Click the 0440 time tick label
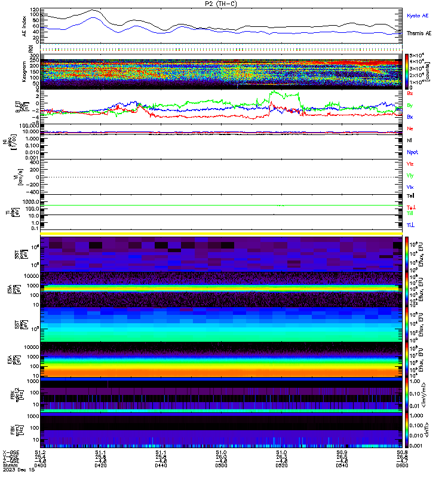Viewport: 448px width, 478px height. 161,466
